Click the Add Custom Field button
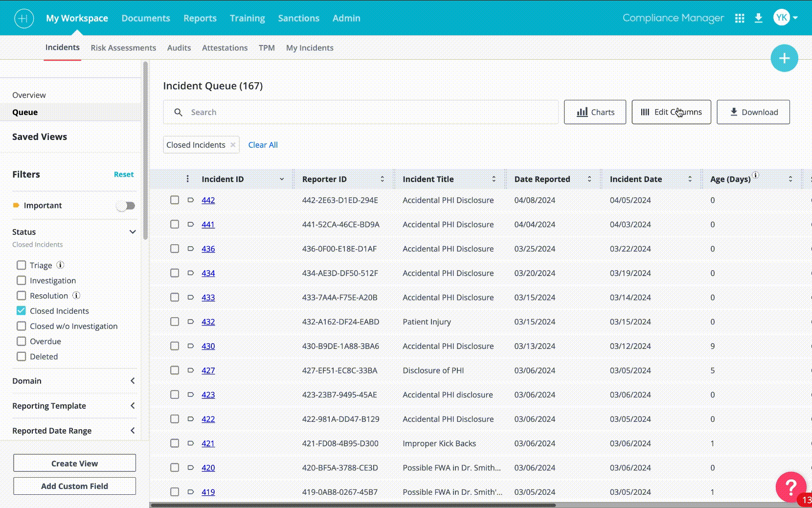This screenshot has width=812, height=508. pos(74,486)
